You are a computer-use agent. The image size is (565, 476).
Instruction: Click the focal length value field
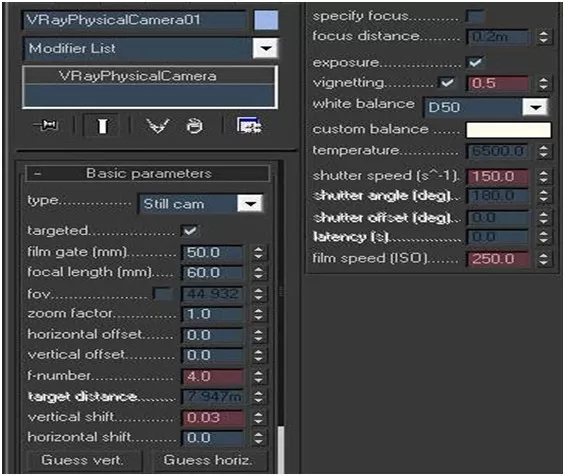(x=213, y=273)
